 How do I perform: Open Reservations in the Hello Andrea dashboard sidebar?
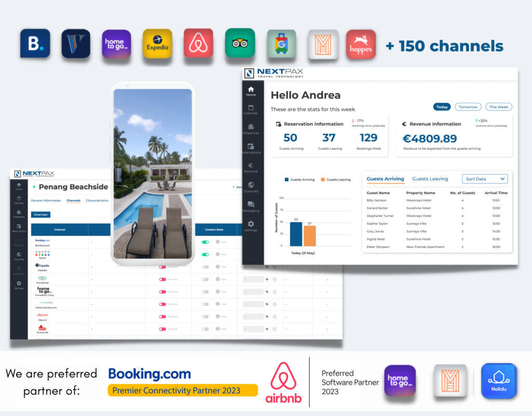(251, 148)
